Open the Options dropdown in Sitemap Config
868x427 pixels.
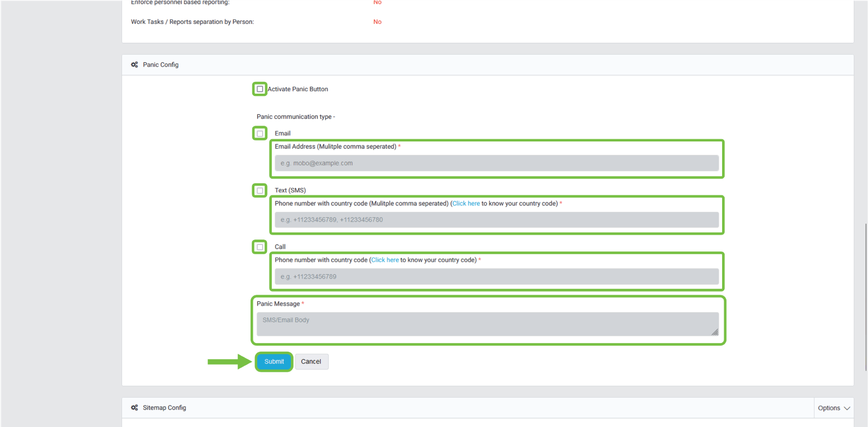(833, 408)
